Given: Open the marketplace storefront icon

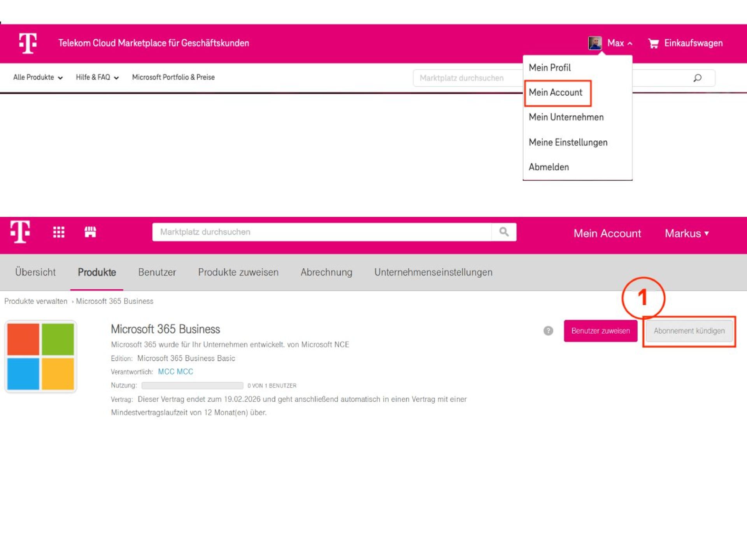Looking at the screenshot, I should click(90, 232).
